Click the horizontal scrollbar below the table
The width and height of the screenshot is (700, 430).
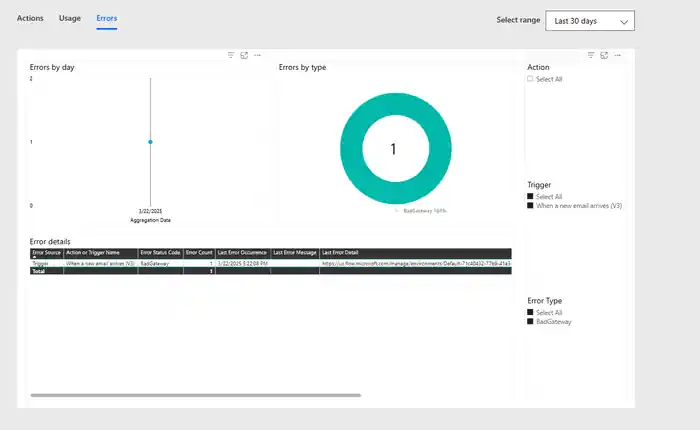[x=196, y=395]
